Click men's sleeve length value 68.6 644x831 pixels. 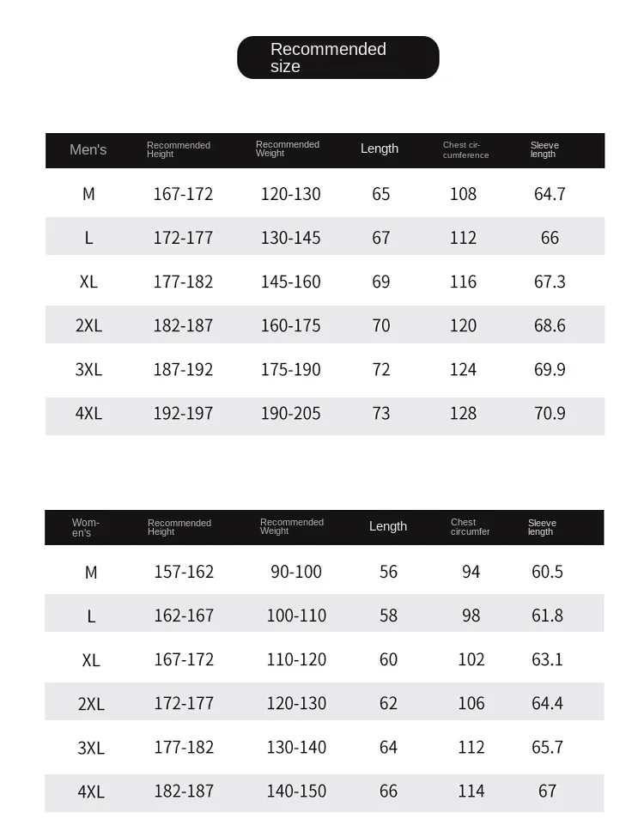coord(550,325)
